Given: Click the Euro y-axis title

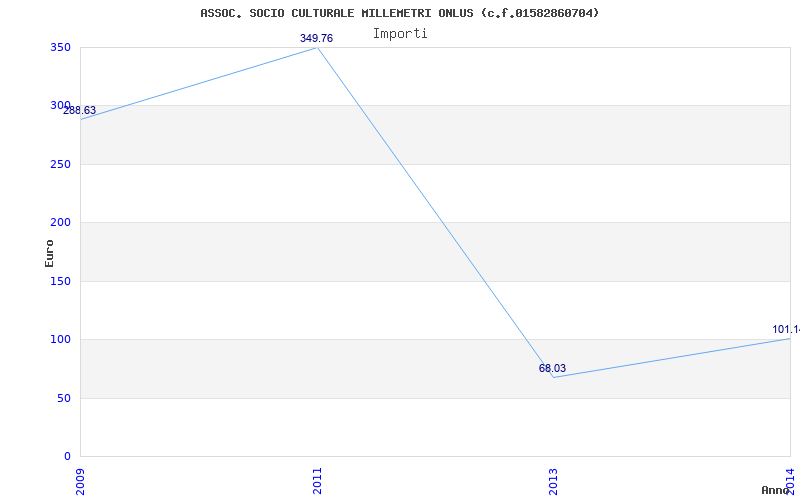Looking at the screenshot, I should [49, 253].
